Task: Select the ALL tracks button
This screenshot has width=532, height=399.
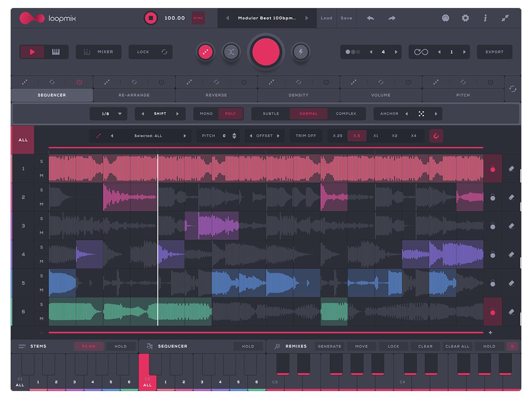Action: [23, 140]
